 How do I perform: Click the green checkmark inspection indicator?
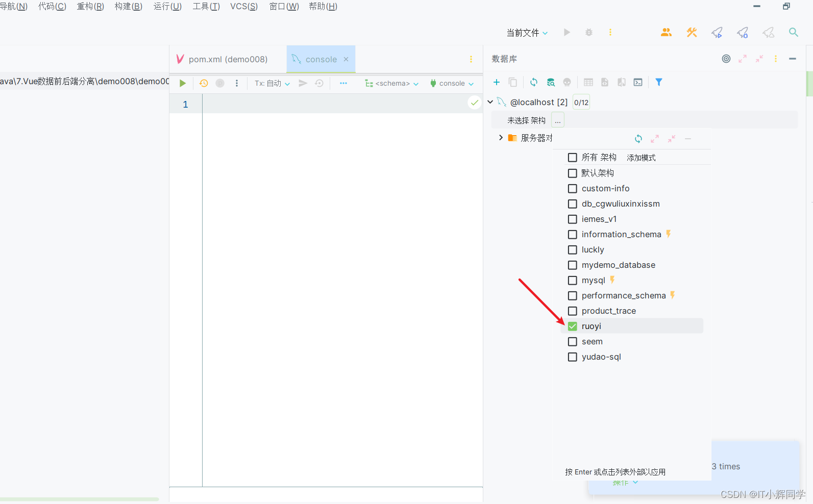pyautogui.click(x=475, y=103)
